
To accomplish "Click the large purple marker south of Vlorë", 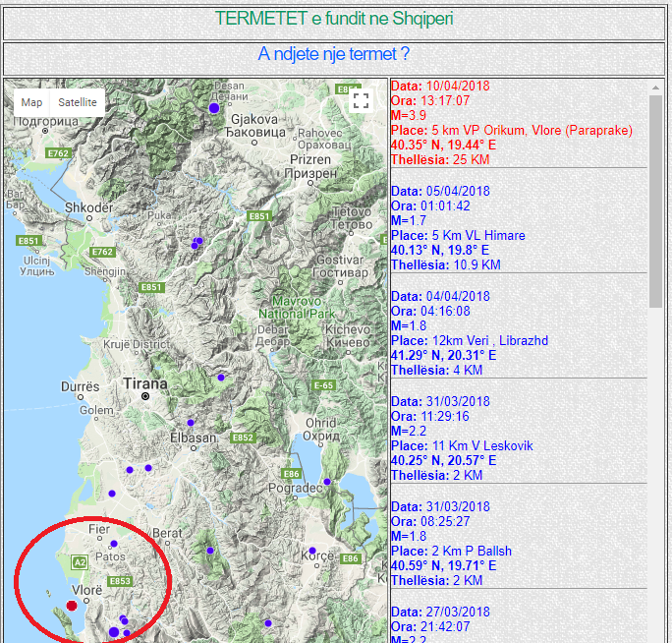I will [114, 632].
